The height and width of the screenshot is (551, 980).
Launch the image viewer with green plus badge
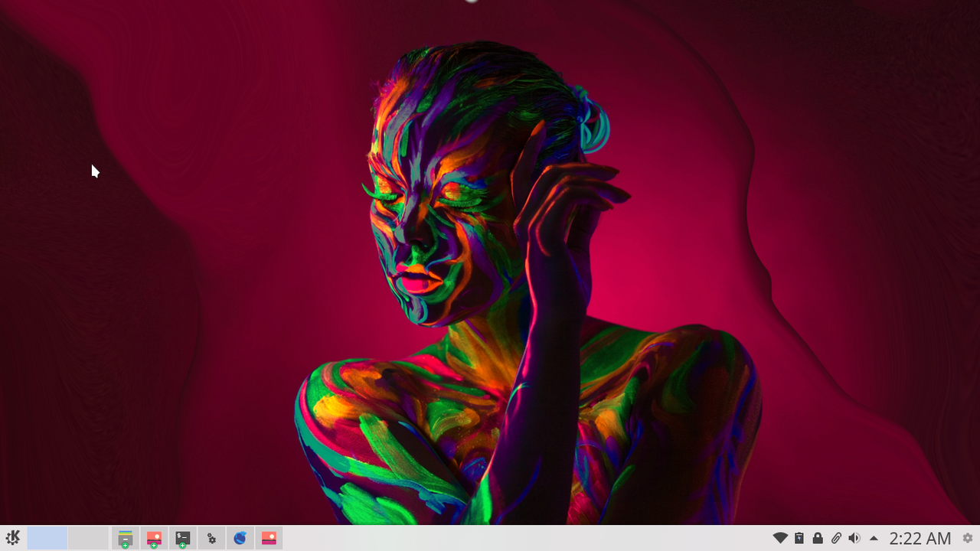[154, 539]
